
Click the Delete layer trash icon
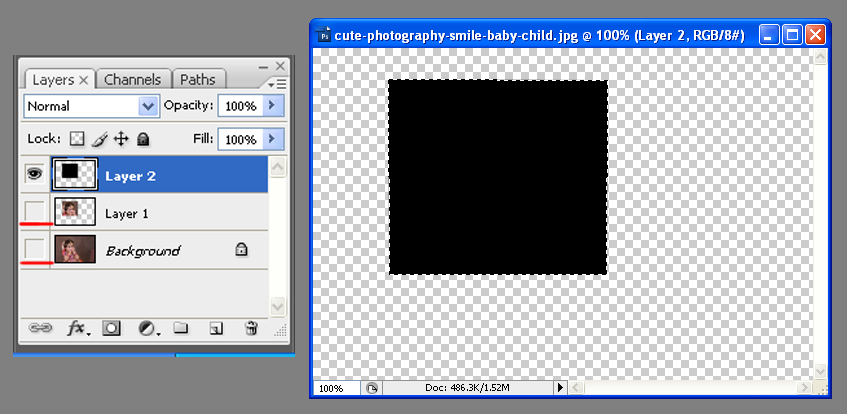pyautogui.click(x=251, y=327)
